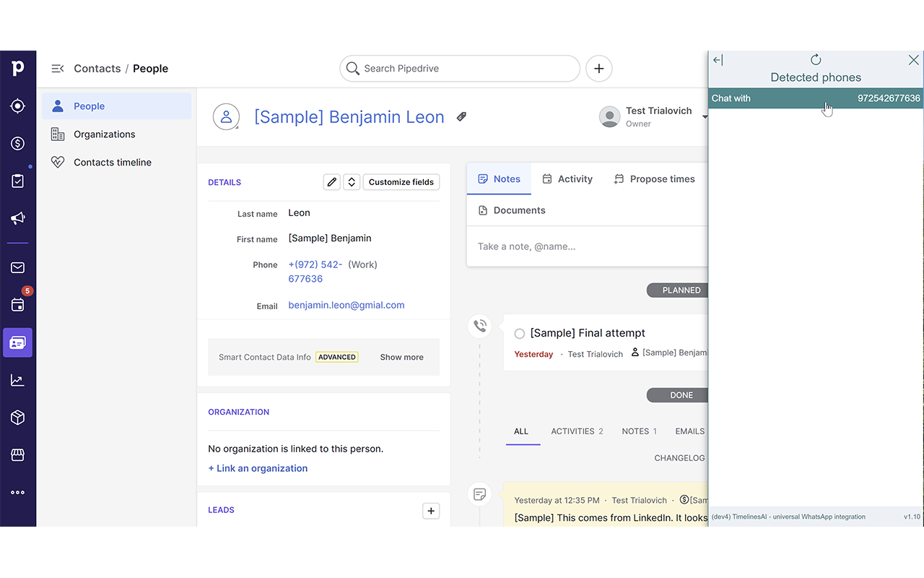Open more sidebar options via ellipsis icon
This screenshot has width=924, height=578.
coord(17,492)
